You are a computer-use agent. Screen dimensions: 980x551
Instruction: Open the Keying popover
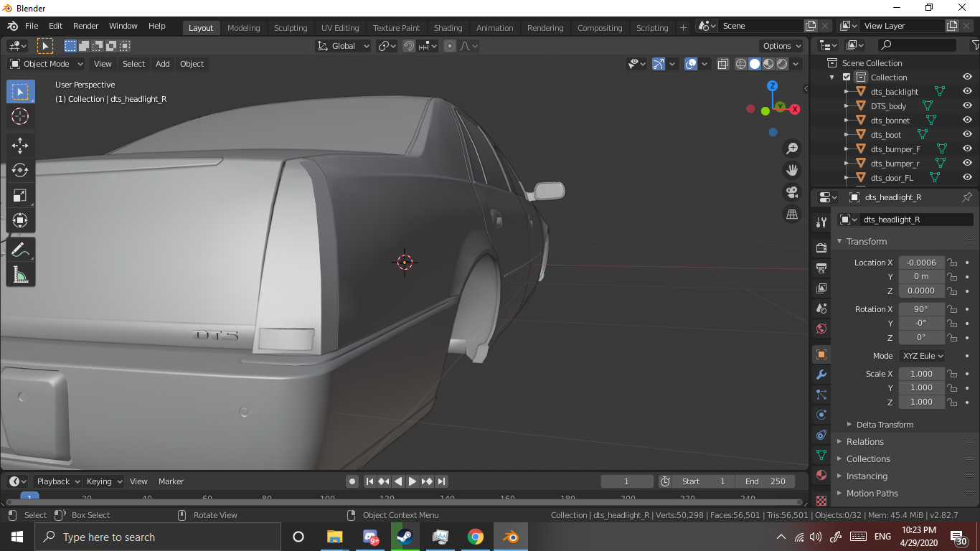pyautogui.click(x=103, y=481)
